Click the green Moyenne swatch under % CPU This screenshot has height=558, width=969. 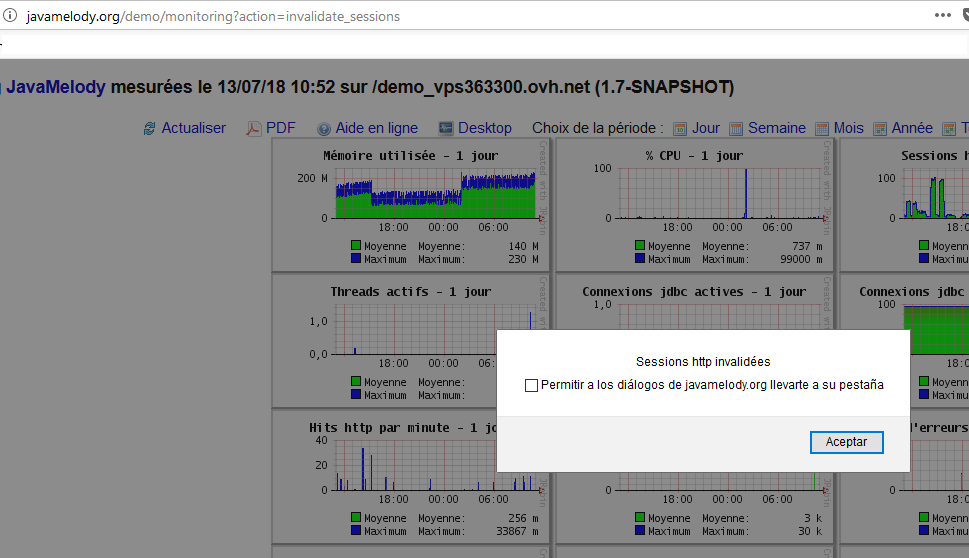[640, 246]
